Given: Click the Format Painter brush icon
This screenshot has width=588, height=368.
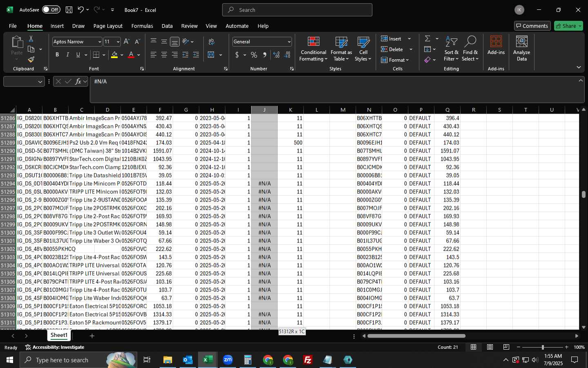Looking at the screenshot, I should tap(31, 60).
